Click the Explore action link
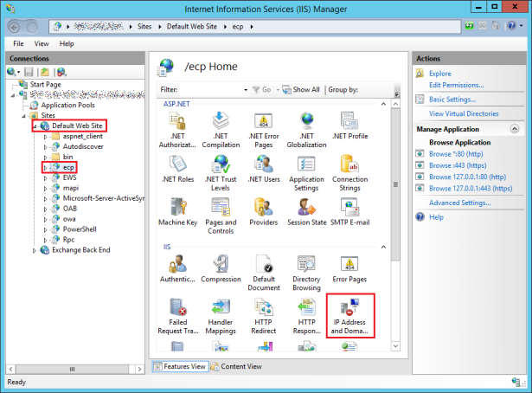 click(440, 74)
